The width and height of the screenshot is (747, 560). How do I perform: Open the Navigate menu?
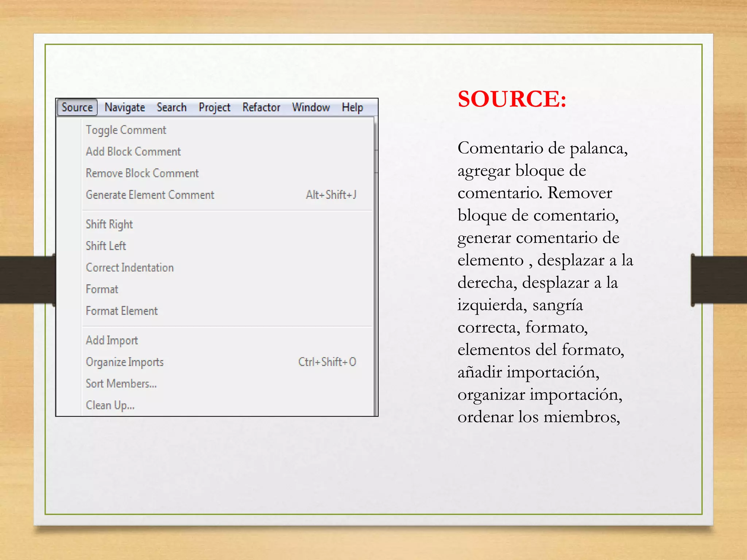coord(125,108)
